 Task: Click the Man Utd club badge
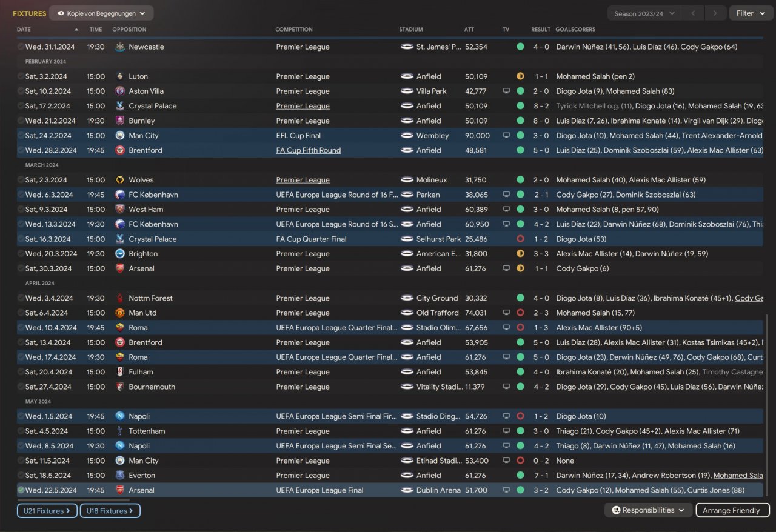click(x=120, y=313)
